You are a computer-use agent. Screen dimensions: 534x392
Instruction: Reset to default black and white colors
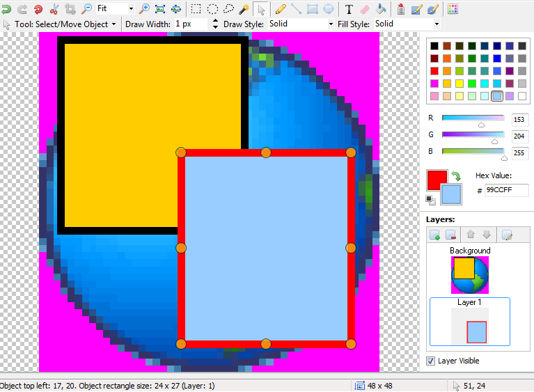pos(430,200)
